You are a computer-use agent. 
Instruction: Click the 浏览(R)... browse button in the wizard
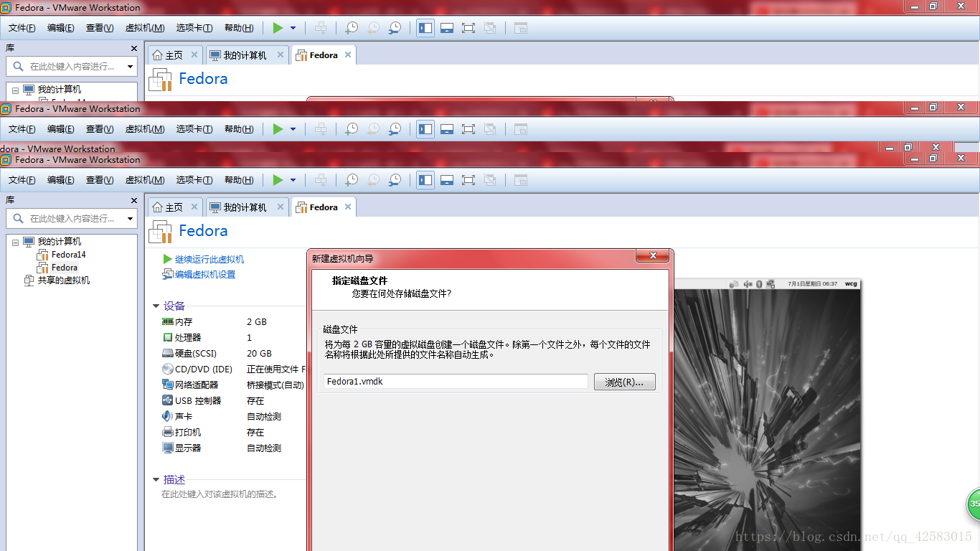coord(624,382)
